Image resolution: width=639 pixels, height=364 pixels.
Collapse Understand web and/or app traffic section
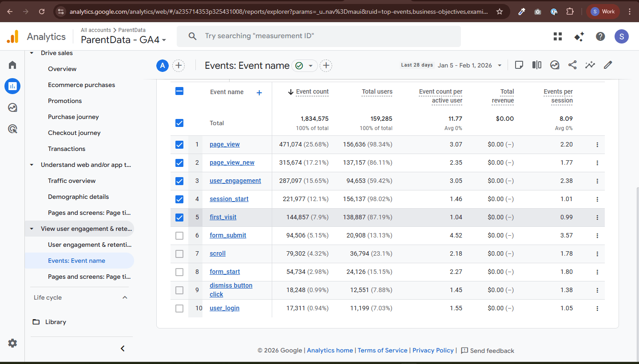pyautogui.click(x=32, y=165)
